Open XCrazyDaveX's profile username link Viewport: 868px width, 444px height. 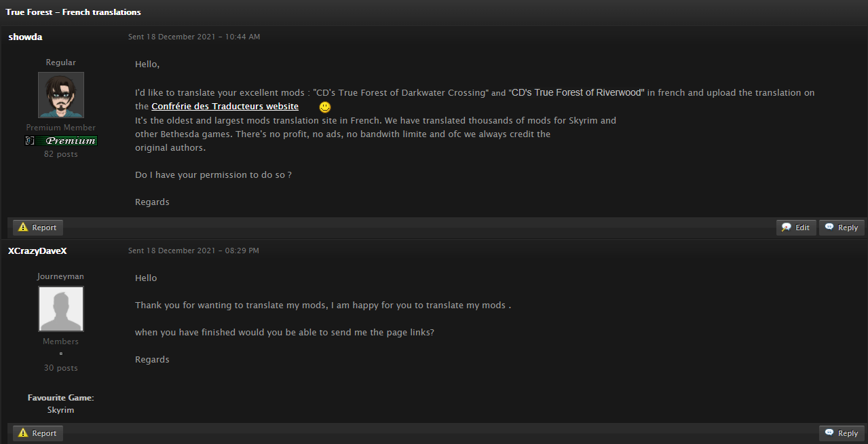(x=37, y=251)
